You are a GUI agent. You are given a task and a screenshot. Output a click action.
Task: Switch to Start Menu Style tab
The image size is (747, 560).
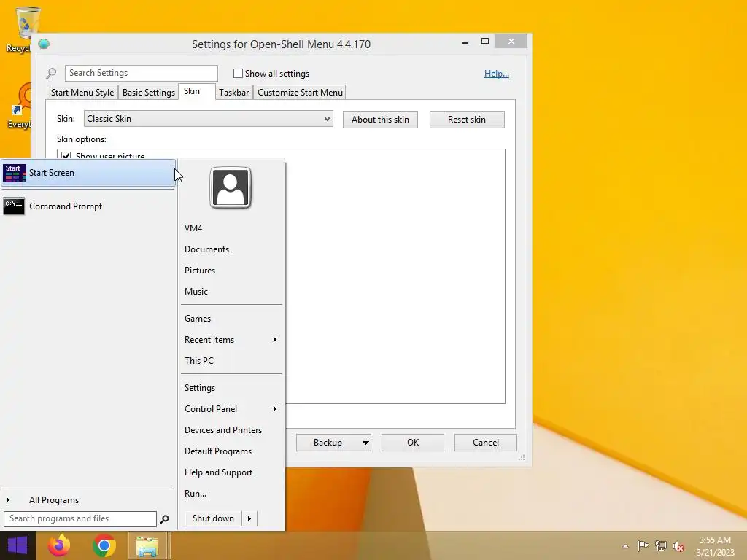82,93
